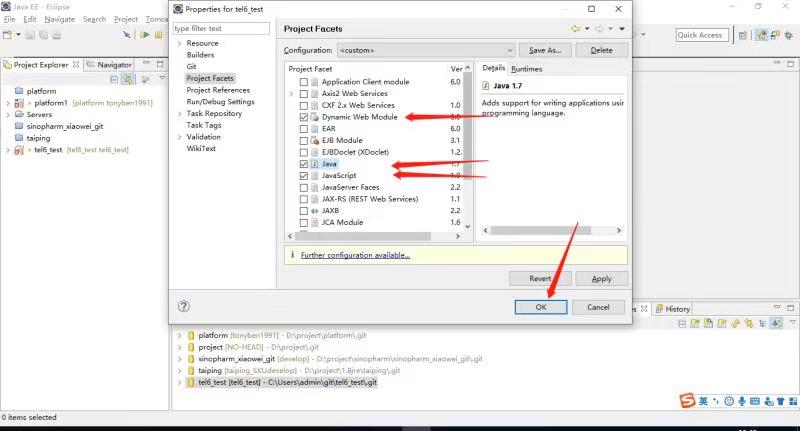Open the Search menu
This screenshot has height=431, width=800.
click(x=94, y=19)
